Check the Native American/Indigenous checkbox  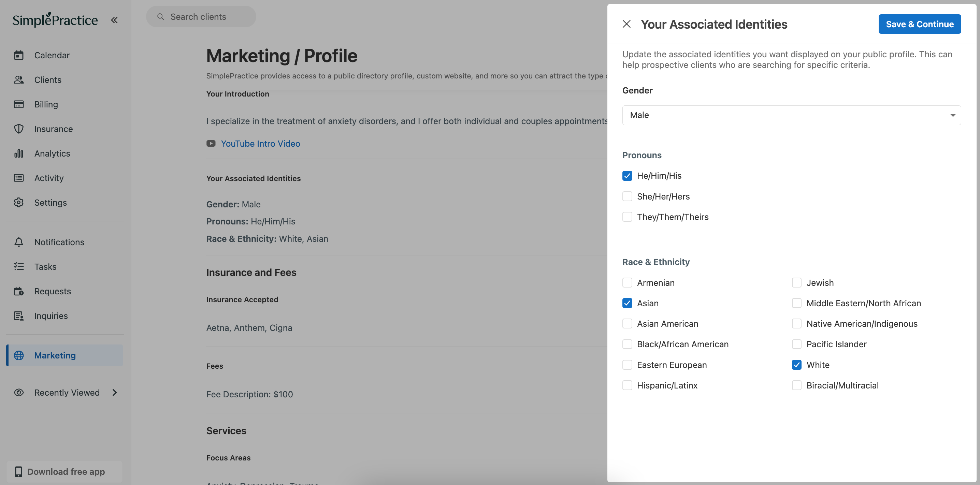point(797,324)
